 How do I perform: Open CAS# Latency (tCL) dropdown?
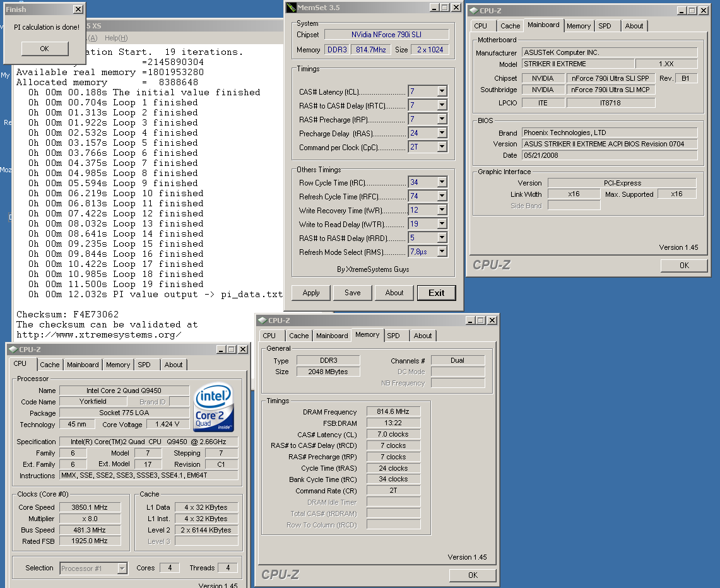click(442, 91)
